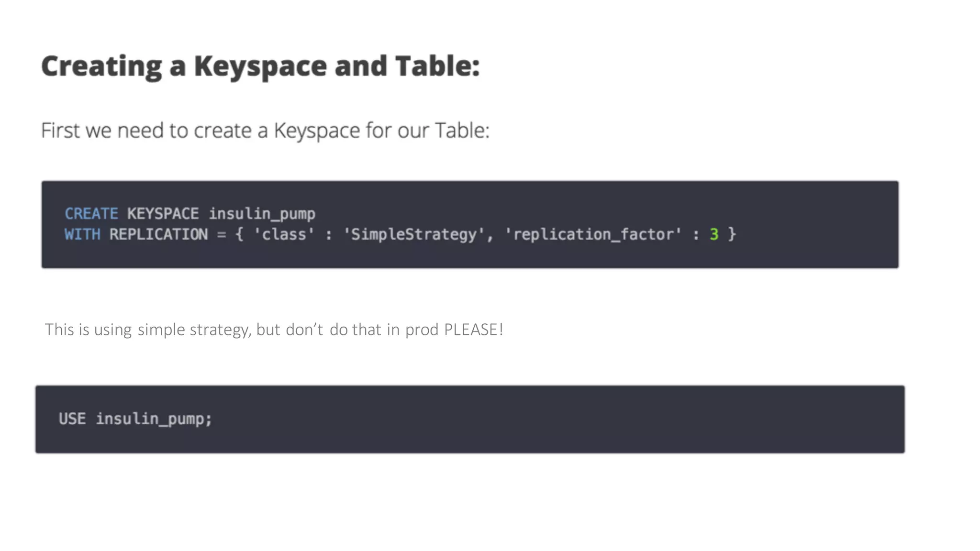Click empty area of the second code block
980x551 pixels.
(574, 419)
